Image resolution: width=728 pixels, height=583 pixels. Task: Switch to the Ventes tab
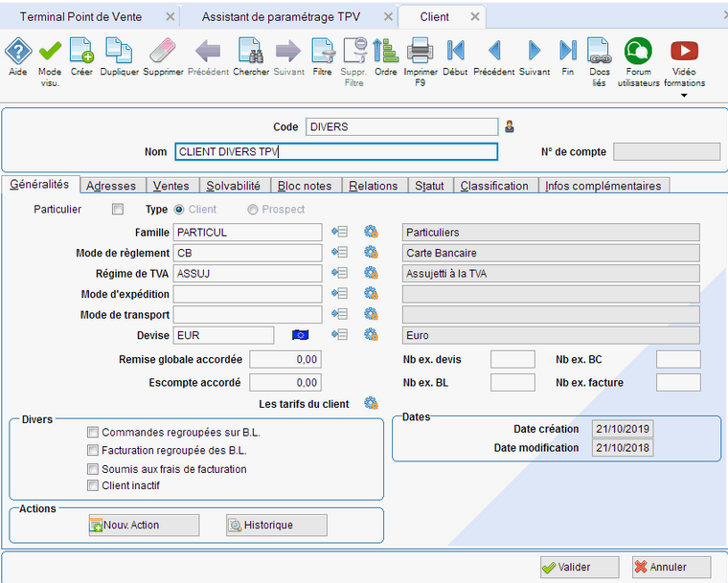point(171,186)
